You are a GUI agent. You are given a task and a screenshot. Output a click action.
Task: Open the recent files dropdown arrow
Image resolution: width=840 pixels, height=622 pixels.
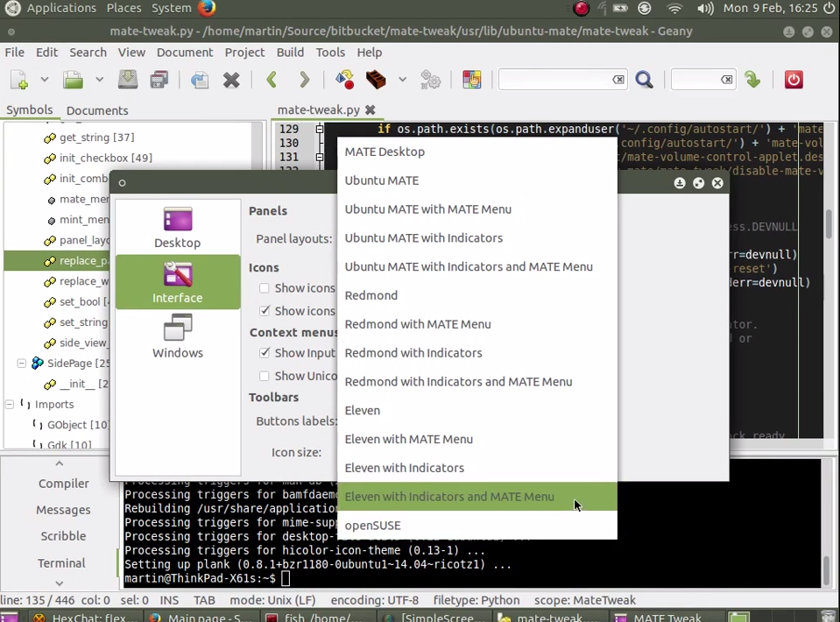[99, 80]
